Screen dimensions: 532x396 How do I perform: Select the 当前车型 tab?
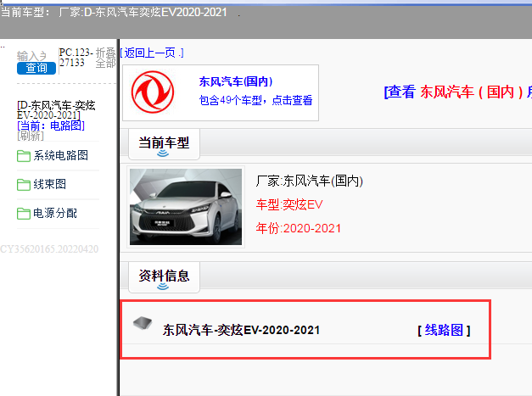[x=164, y=144]
